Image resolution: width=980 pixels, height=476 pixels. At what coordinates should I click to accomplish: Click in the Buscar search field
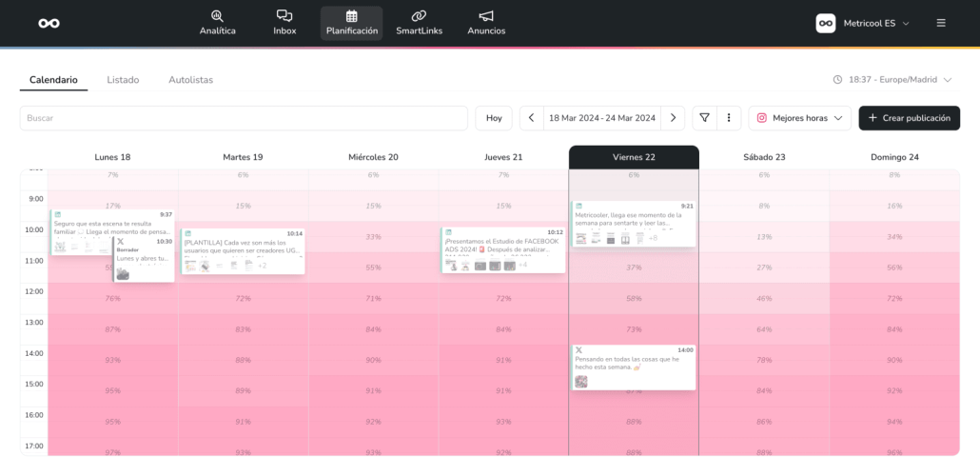click(x=244, y=118)
